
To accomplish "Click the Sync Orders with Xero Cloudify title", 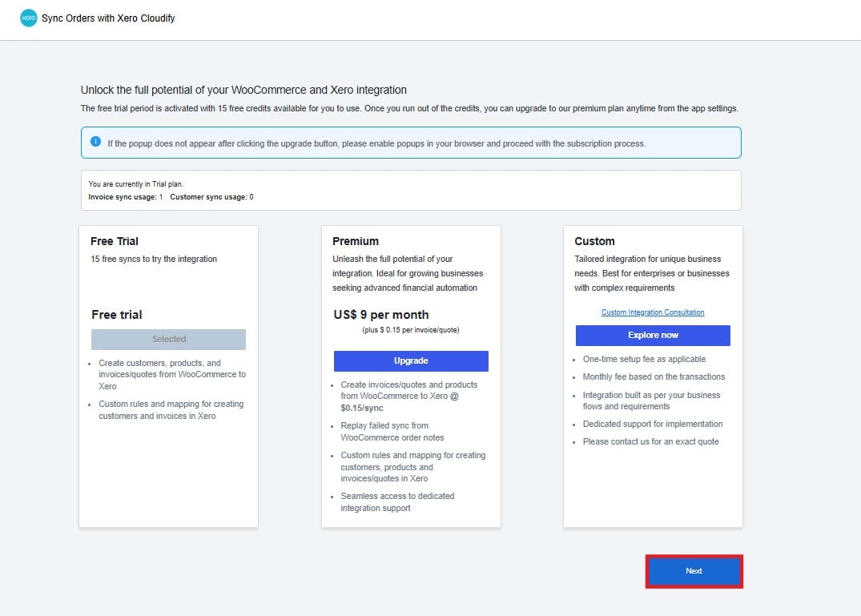I will pyautogui.click(x=108, y=18).
